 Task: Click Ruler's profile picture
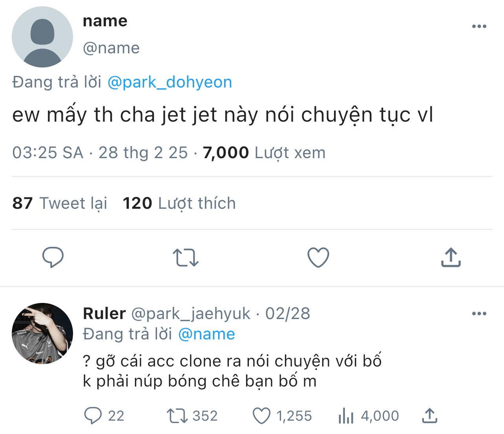[x=42, y=333]
